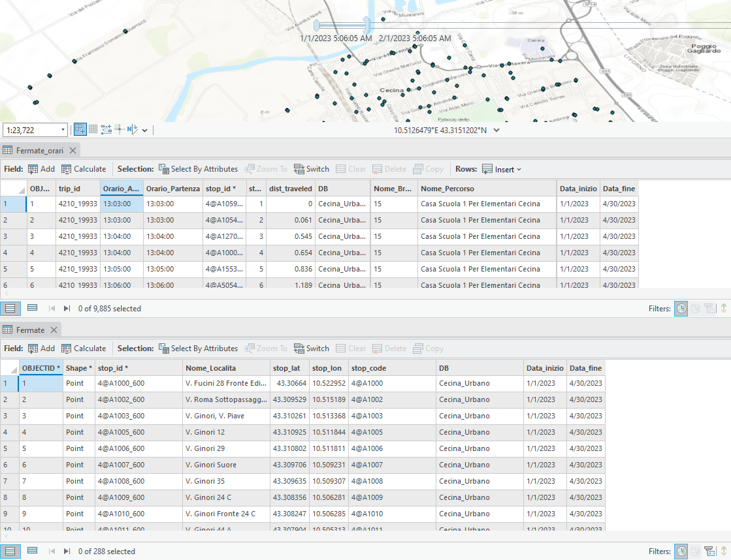Expand the Insert rows dropdown
Screen dimensions: 731x560
click(x=519, y=170)
